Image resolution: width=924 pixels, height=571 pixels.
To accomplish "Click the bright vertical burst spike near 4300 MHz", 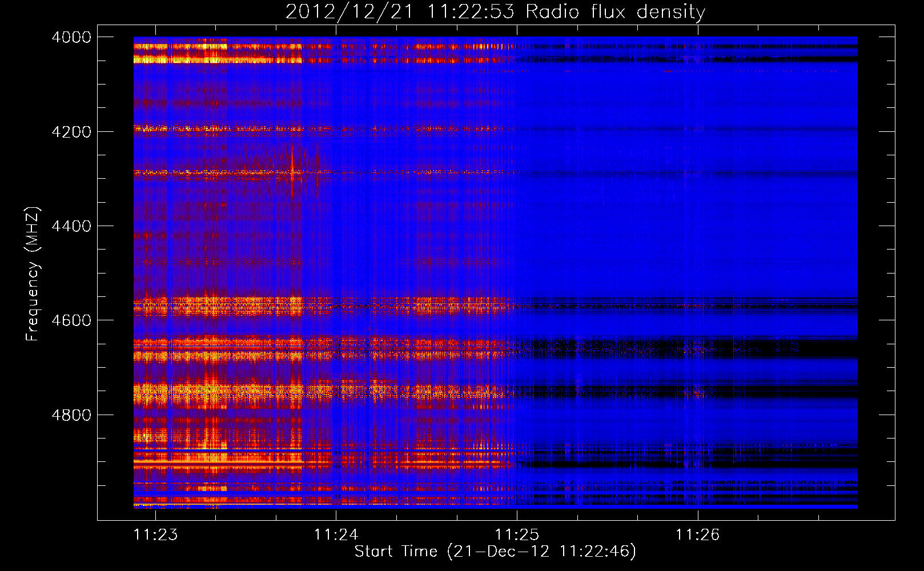I will pos(292,170).
